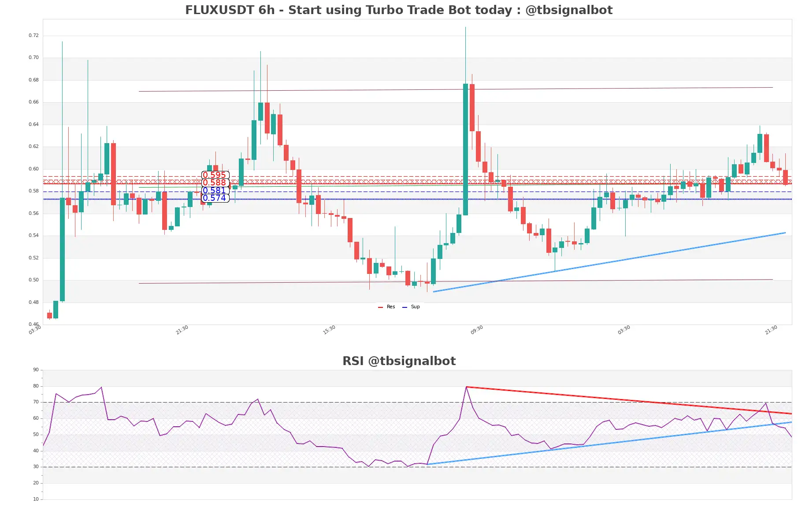798x532 pixels.
Task: Click the 30 label on RSI axis
Action: coord(36,467)
